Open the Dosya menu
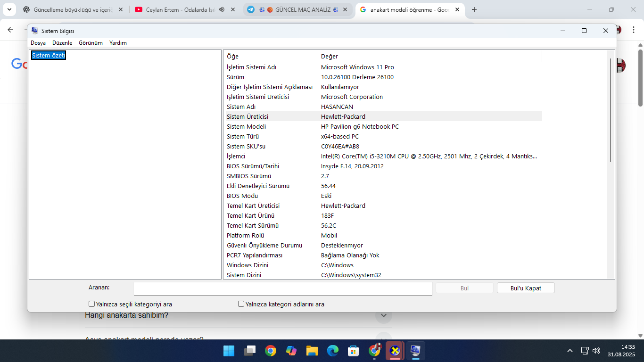This screenshot has width=644, height=362. (x=38, y=43)
